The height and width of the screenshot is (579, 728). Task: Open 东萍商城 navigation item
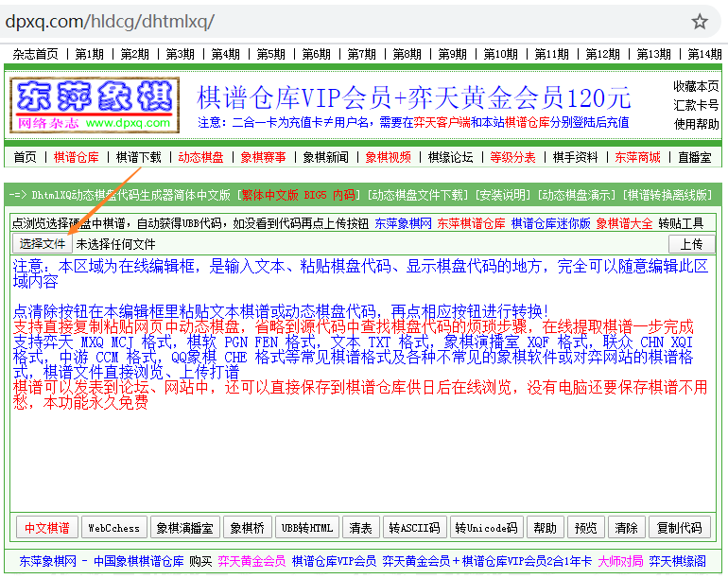click(x=637, y=158)
